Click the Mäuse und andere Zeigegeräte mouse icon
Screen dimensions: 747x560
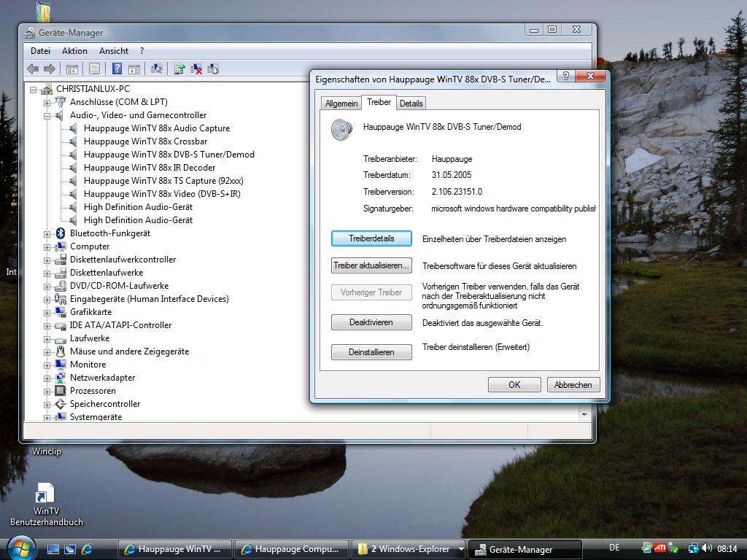60,351
